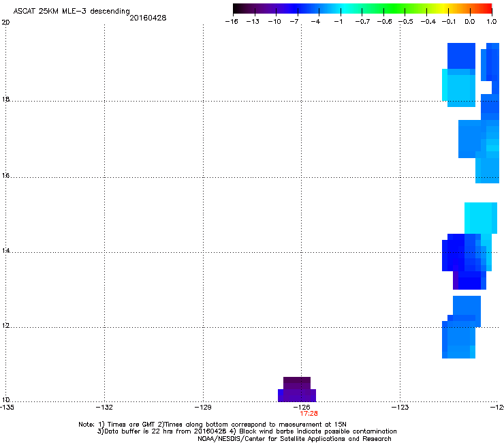Viewport: 504px width, 443px height.
Task: Click the longitude axis label '-129'
Action: click(203, 408)
